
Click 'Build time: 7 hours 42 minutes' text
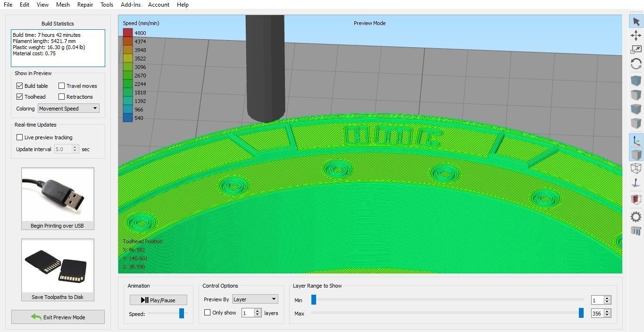coord(47,35)
